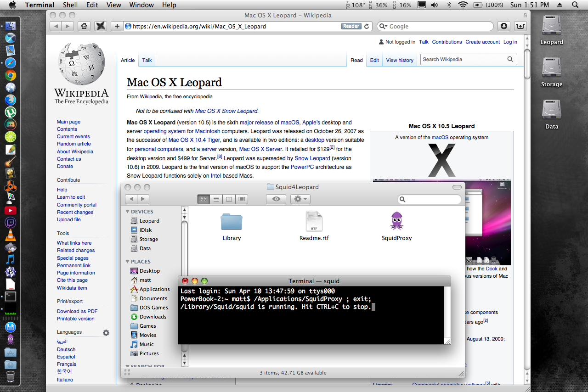Open the Data drive on desktop
This screenshot has width=588, height=392.
click(551, 110)
